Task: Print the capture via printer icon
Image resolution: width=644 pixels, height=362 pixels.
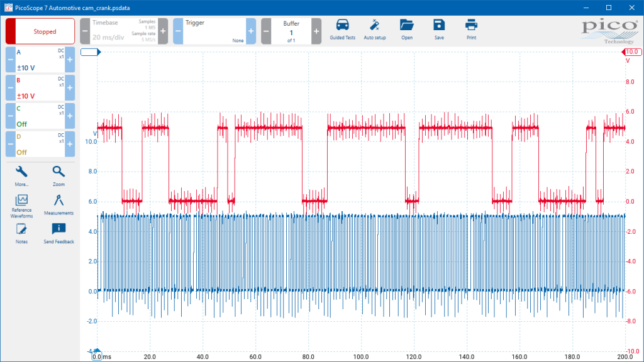Action: [471, 30]
